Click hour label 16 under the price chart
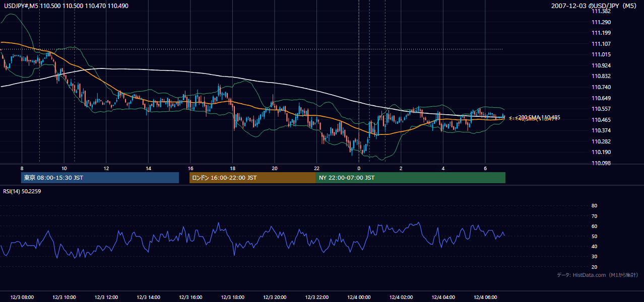644x302 pixels. coord(190,168)
